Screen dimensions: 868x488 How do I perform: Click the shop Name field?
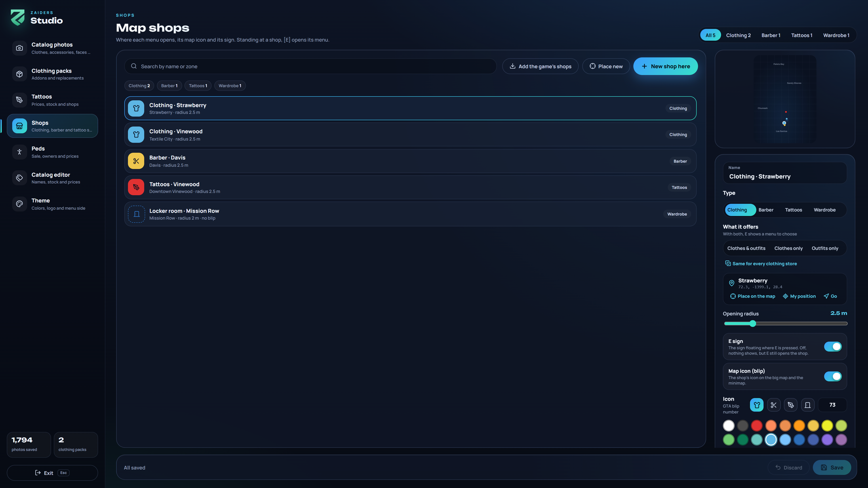pos(785,173)
